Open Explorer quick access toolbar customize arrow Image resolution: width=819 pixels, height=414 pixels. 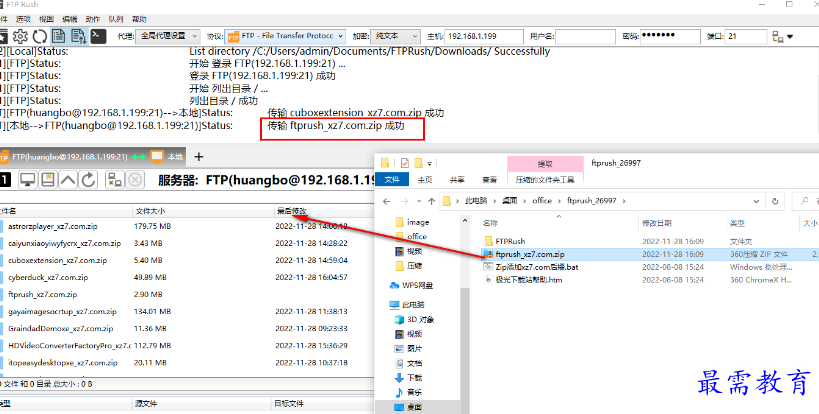pyautogui.click(x=429, y=163)
